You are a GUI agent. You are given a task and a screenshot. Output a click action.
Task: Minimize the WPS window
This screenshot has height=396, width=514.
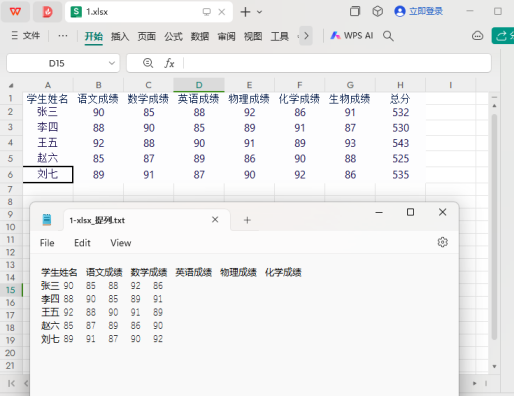pyautogui.click(x=470, y=11)
